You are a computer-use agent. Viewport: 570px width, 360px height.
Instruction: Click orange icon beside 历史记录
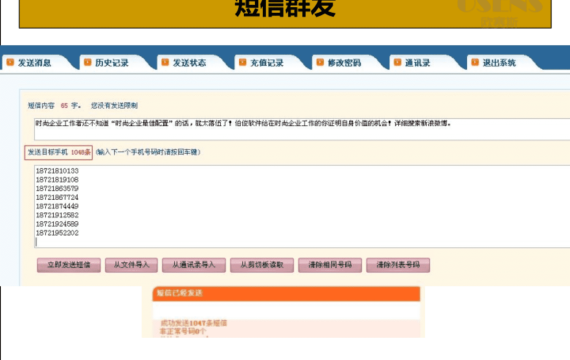point(88,63)
